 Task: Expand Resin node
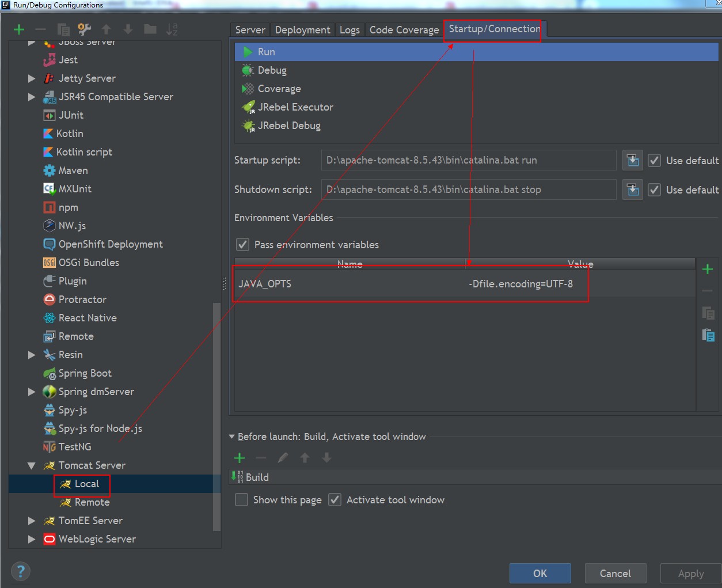32,355
